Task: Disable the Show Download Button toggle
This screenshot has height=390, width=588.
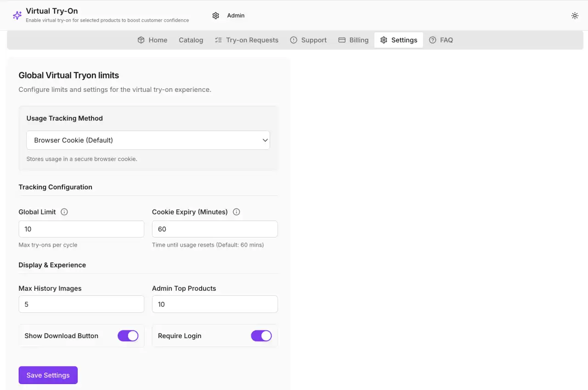Action: click(x=128, y=336)
